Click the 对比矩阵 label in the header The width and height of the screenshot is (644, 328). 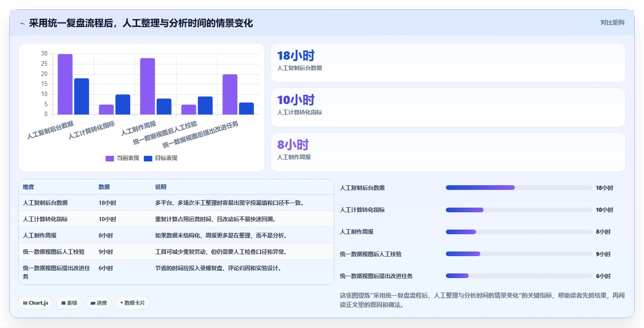(612, 22)
